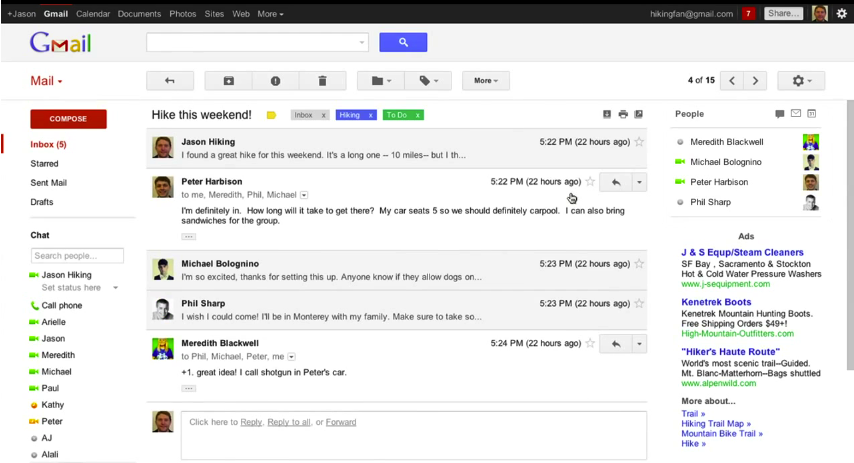
Task: Expand trimmed content in Peter's message
Action: [x=188, y=236]
